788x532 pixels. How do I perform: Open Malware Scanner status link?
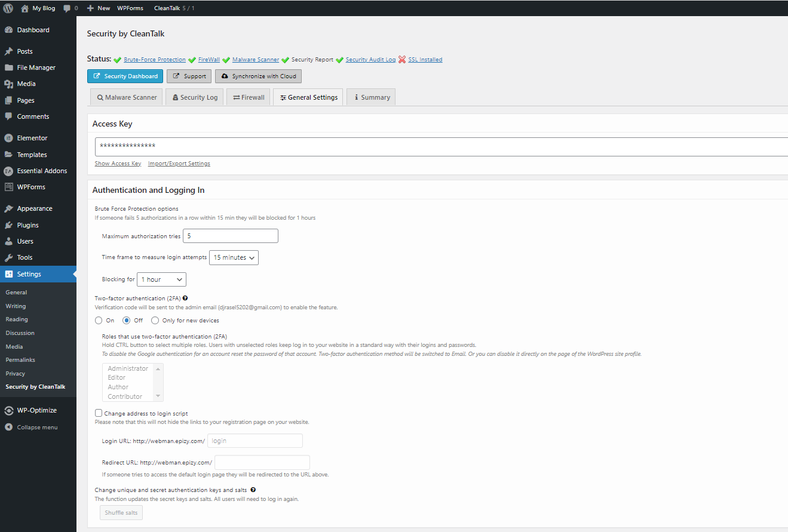(256, 60)
